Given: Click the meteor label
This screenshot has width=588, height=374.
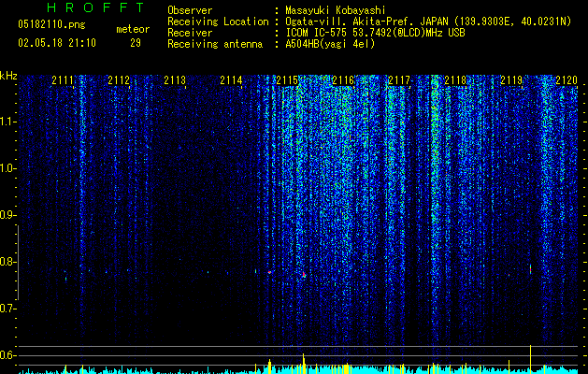Looking at the screenshot, I should pyautogui.click(x=133, y=29).
